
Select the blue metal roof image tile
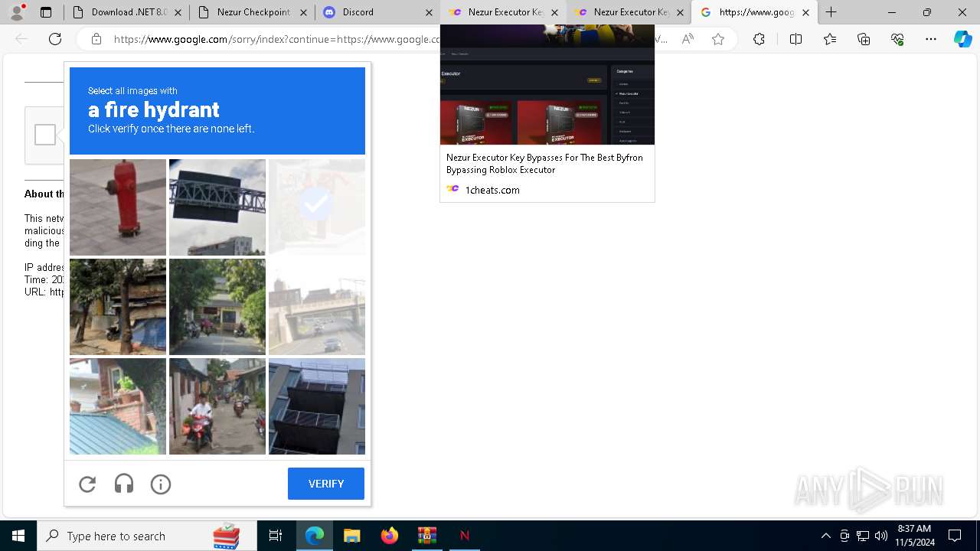pyautogui.click(x=118, y=406)
